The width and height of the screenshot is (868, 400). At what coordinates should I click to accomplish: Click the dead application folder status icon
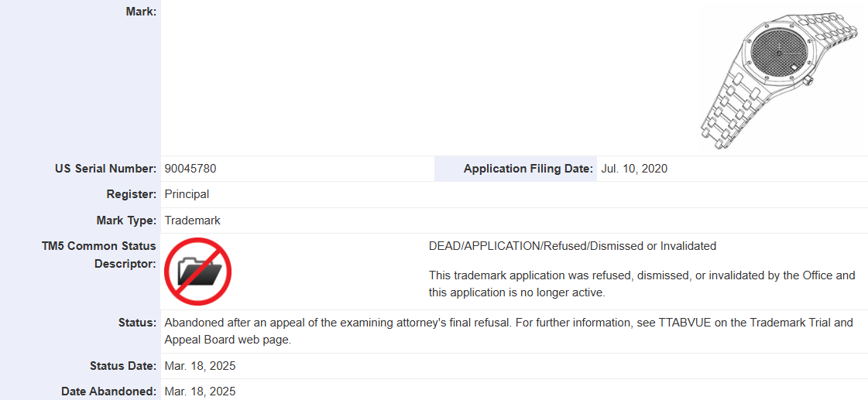tap(197, 272)
